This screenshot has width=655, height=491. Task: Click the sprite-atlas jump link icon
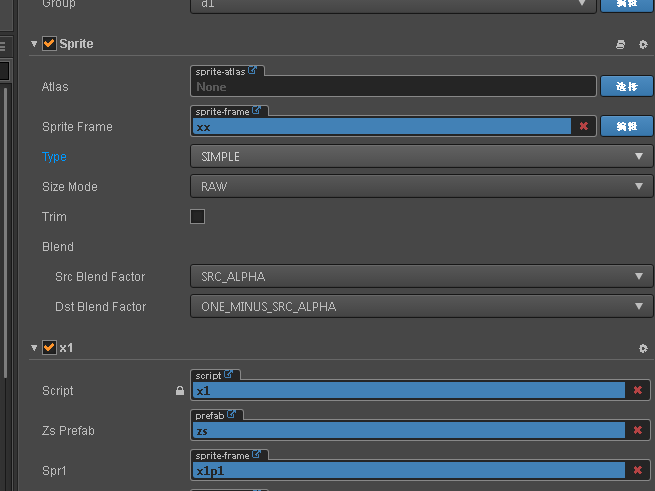pos(253,72)
